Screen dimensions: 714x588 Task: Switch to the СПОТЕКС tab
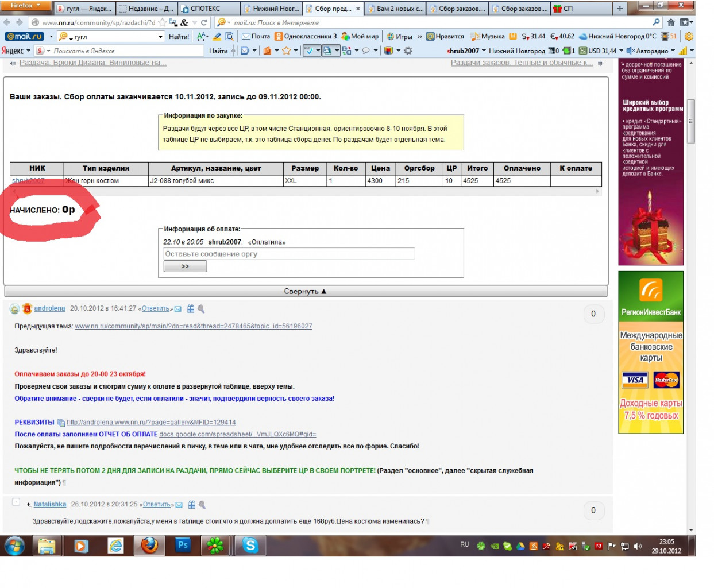[208, 9]
